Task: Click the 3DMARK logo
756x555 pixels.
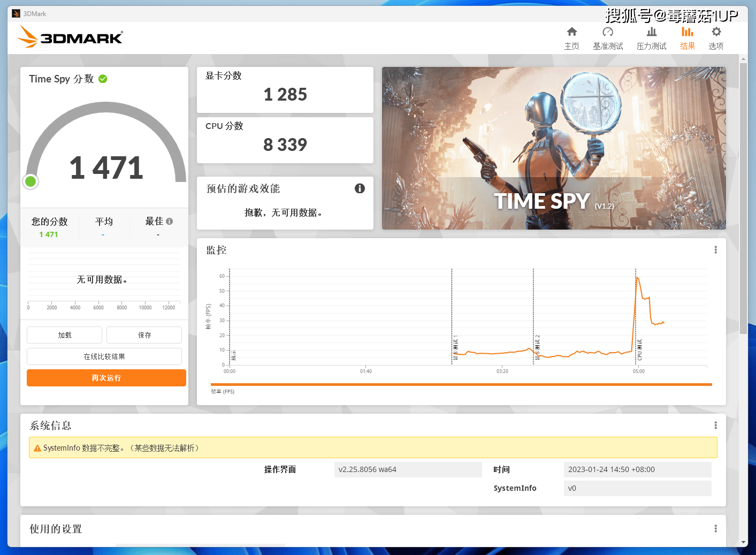Action: 70,37
